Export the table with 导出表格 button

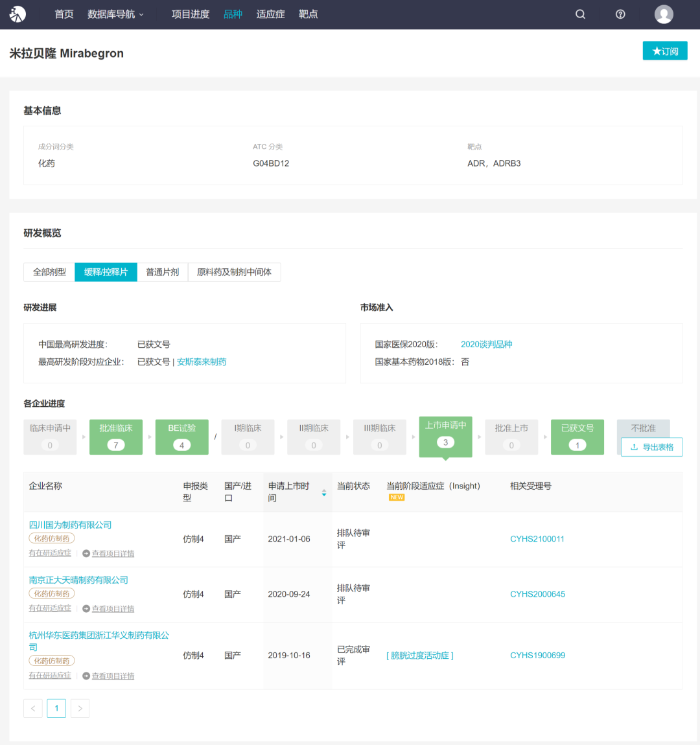(652, 447)
